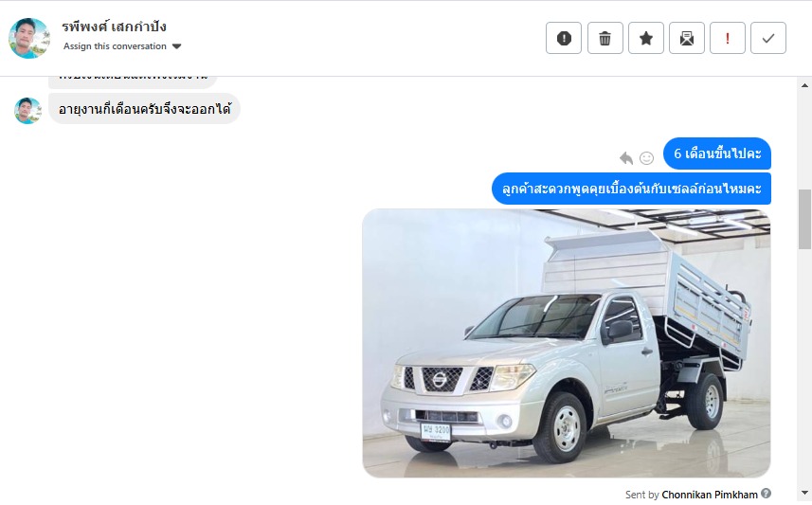Expand Assign this conversation dropdown arrow
Screen dimensions: 812x505
pyautogui.click(x=176, y=46)
